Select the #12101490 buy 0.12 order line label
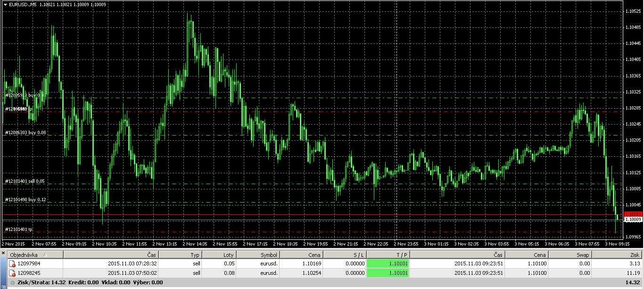This screenshot has height=289, width=644. click(25, 200)
